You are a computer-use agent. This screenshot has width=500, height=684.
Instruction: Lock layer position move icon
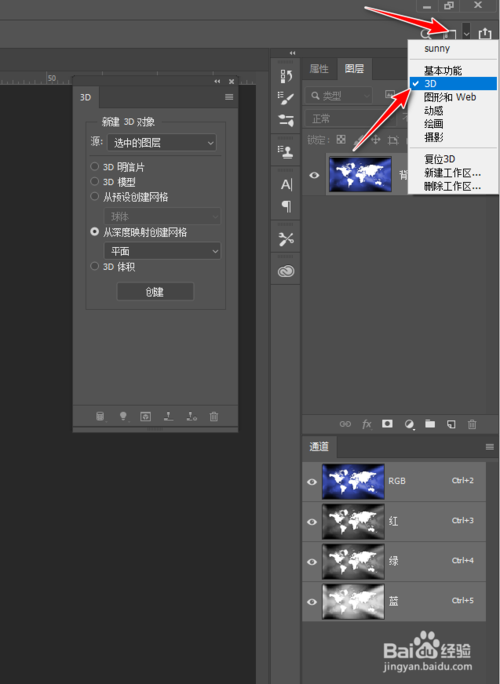coord(375,140)
